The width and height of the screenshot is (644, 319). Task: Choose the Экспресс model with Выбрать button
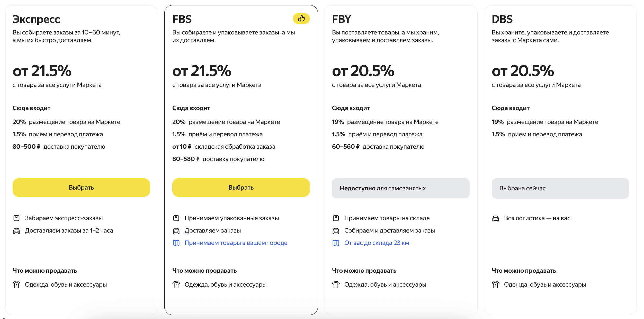coord(81,188)
